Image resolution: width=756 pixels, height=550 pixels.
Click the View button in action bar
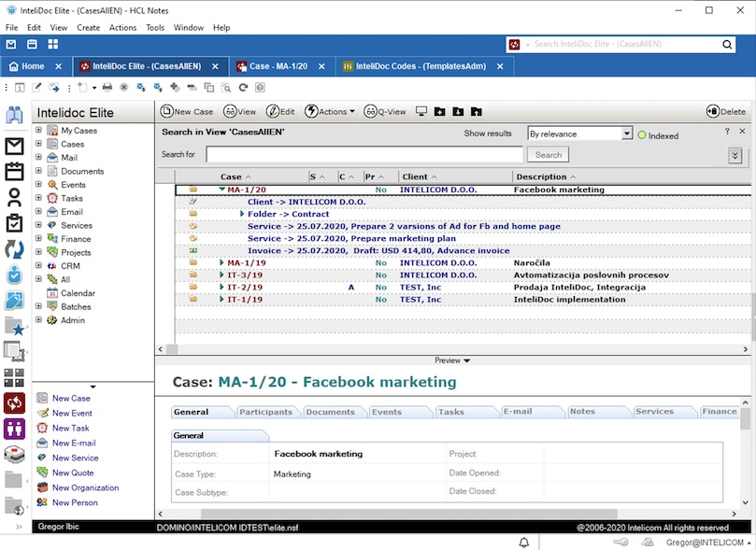click(x=239, y=112)
